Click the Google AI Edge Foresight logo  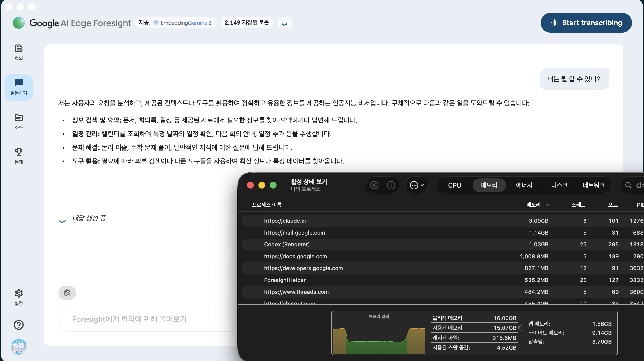pos(72,23)
